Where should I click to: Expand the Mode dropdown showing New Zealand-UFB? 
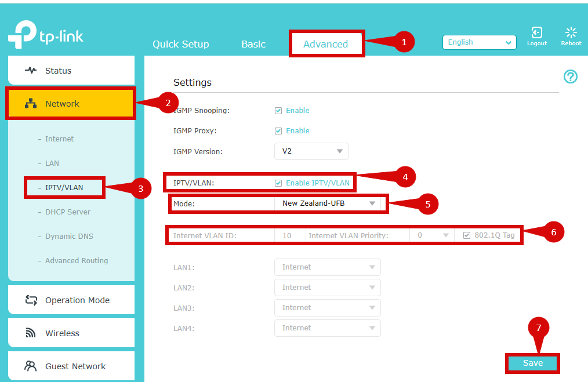point(328,203)
